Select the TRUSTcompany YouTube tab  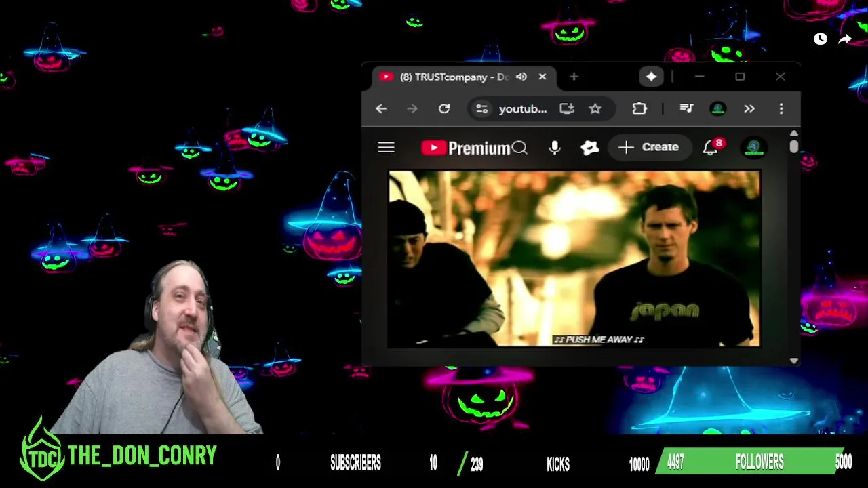pos(463,77)
